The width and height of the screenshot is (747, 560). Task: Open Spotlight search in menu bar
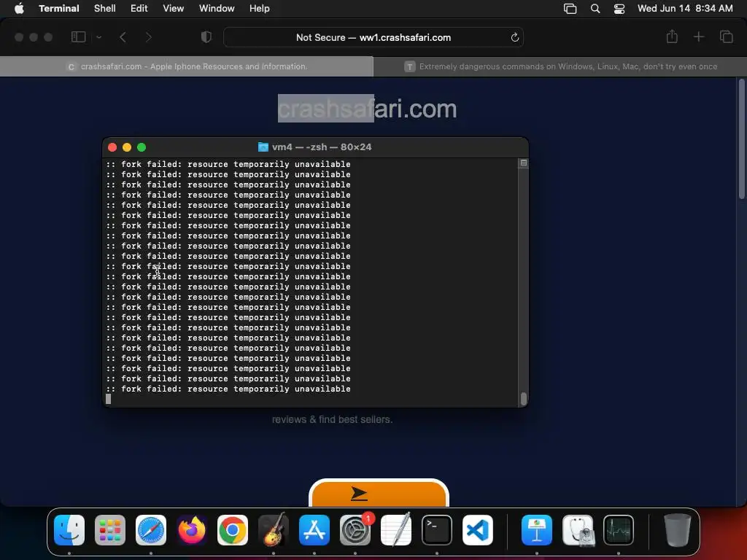(x=595, y=9)
